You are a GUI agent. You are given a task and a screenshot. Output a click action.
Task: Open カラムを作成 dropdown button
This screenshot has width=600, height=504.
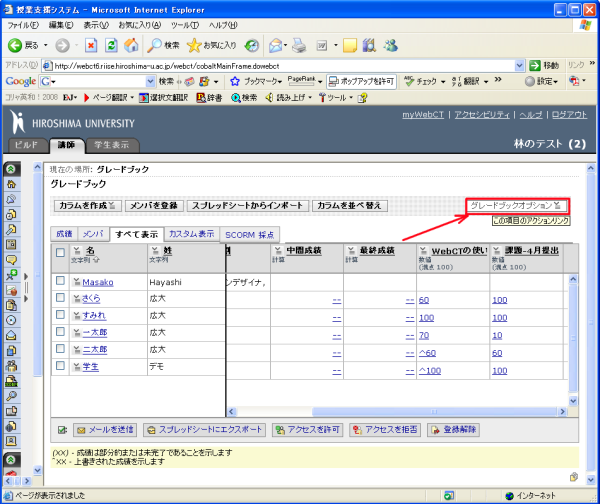(x=87, y=206)
